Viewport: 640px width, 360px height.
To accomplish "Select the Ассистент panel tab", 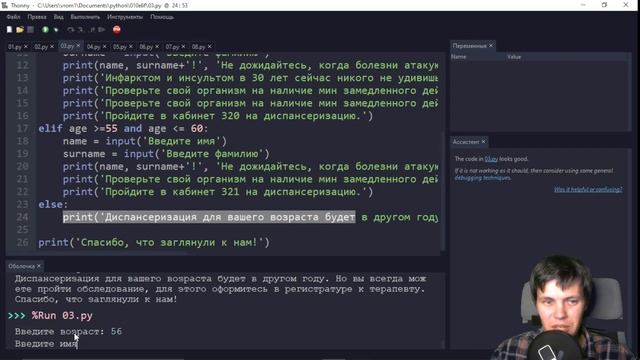I will 466,142.
